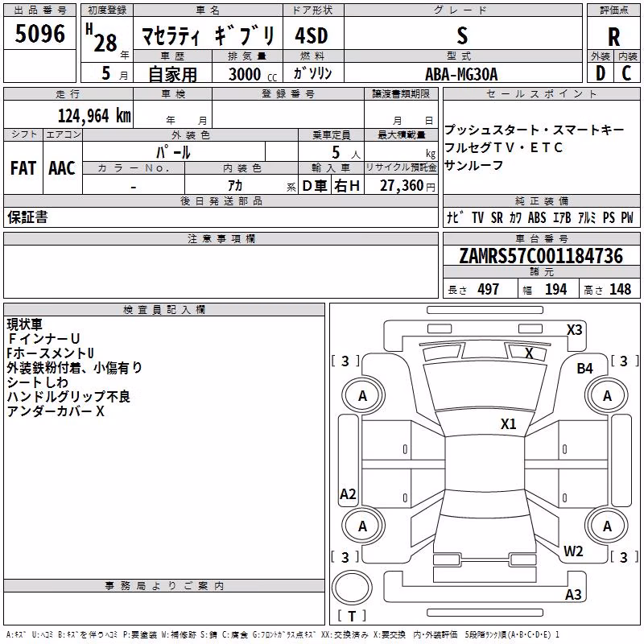Click vehicle history 自家用
Viewport: 644px width, 644px height.
(x=172, y=74)
